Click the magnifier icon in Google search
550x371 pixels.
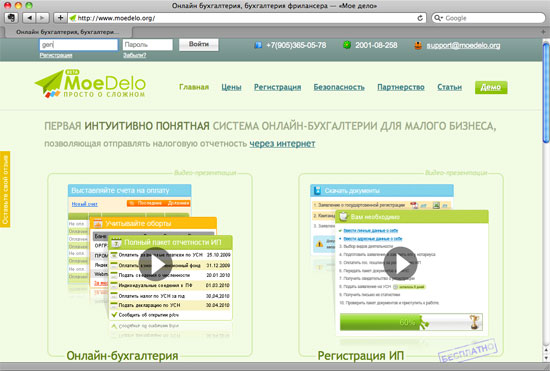click(438, 18)
